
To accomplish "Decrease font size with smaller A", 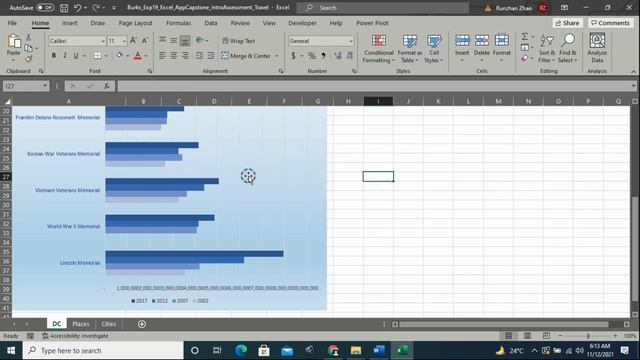I will (144, 40).
